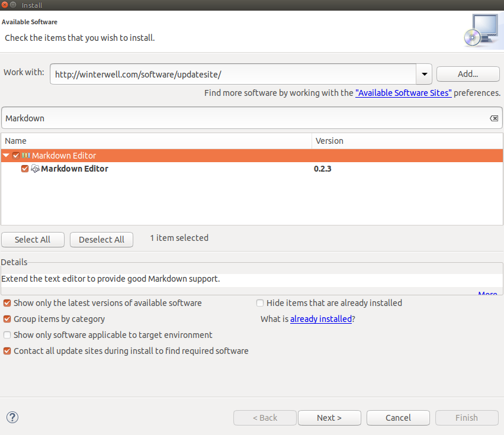Clear the Markdown filter using the erase icon
Viewport: 504px width, 435px height.
[494, 118]
